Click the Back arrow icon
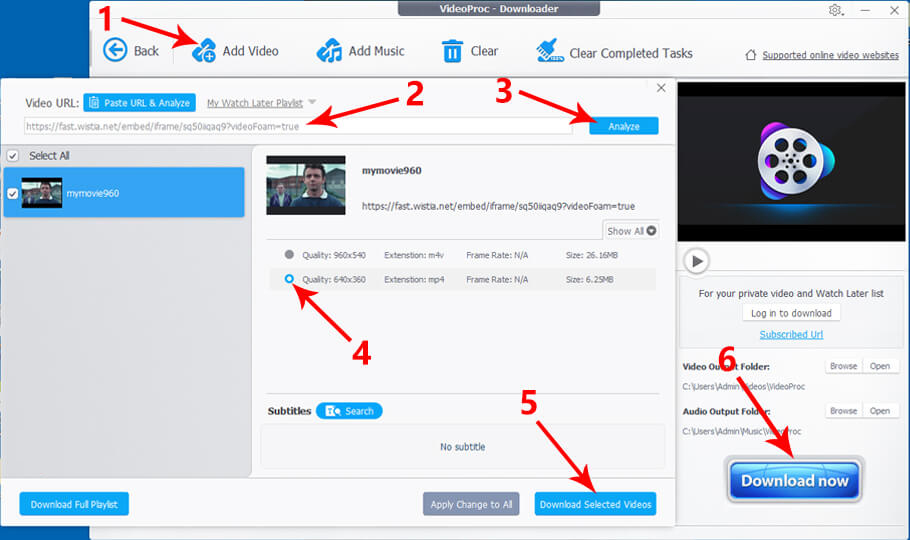 coord(115,50)
